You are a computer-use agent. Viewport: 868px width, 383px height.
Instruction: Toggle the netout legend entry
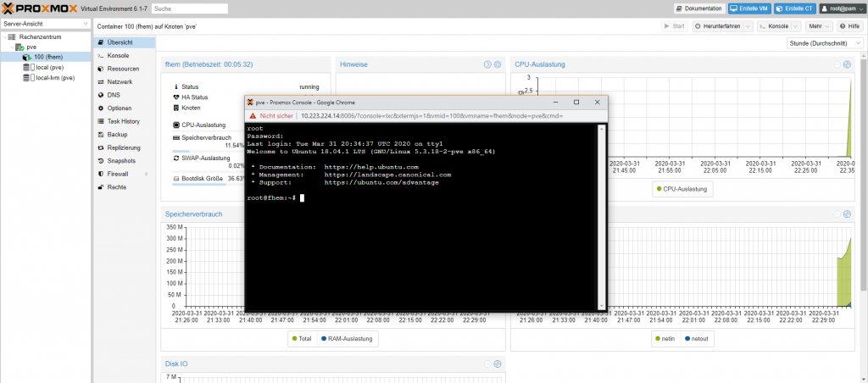(697, 339)
